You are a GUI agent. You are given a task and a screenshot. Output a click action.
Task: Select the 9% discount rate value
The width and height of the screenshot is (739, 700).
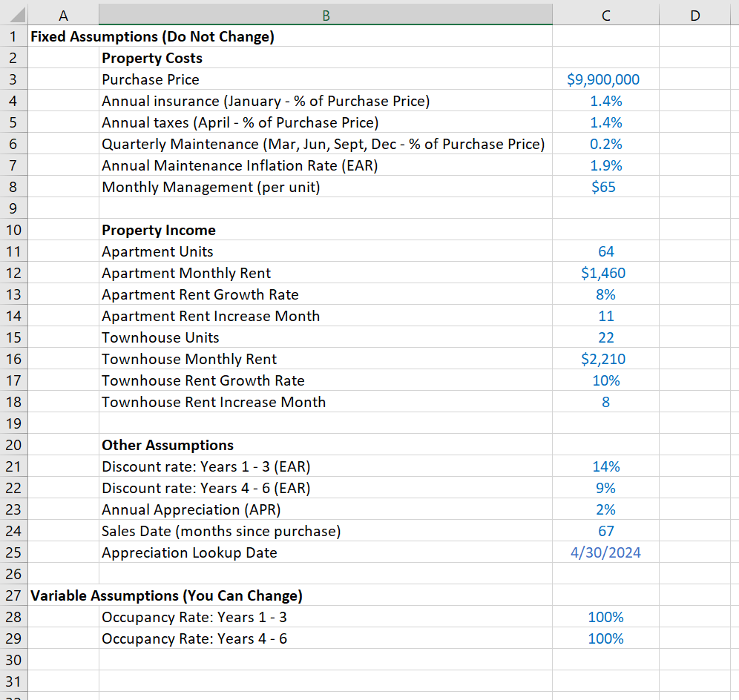click(x=605, y=488)
